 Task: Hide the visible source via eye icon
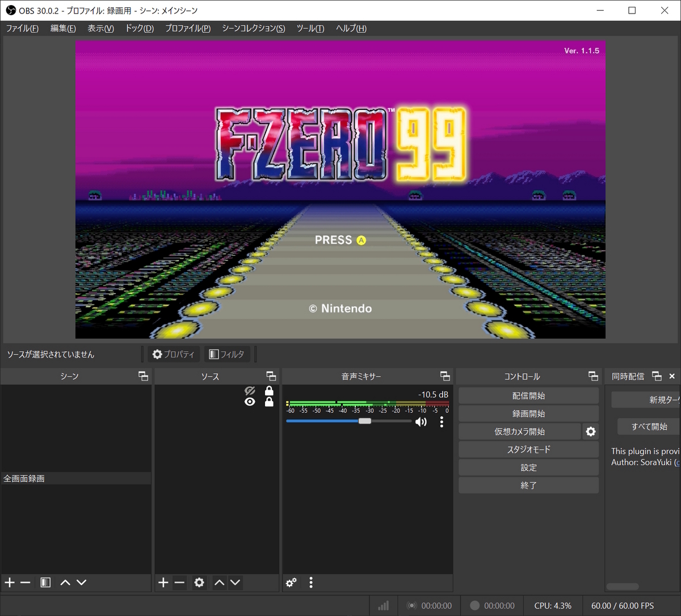(x=250, y=402)
